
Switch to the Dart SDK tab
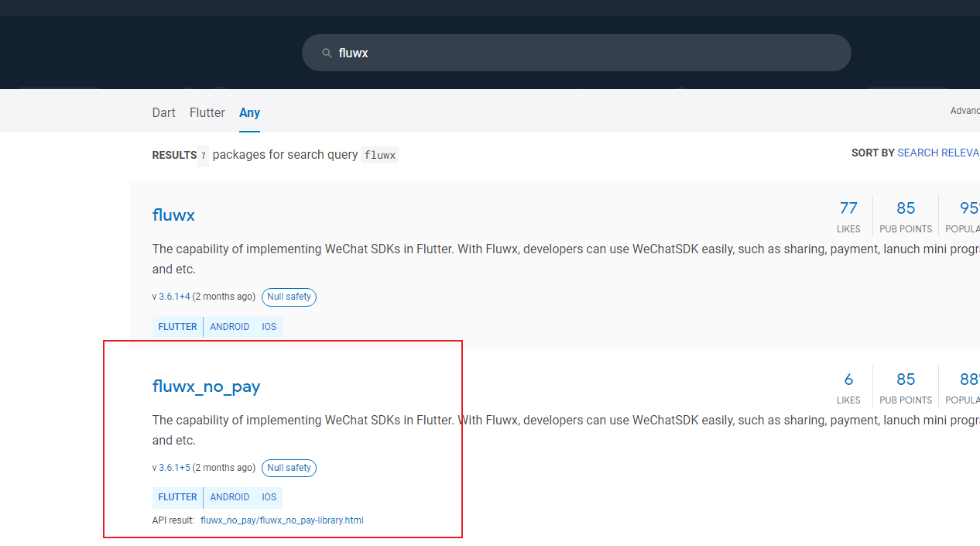click(163, 112)
